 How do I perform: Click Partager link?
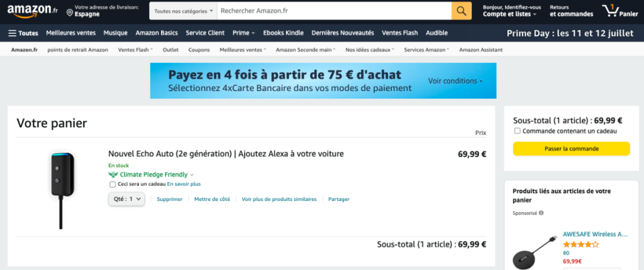(339, 199)
